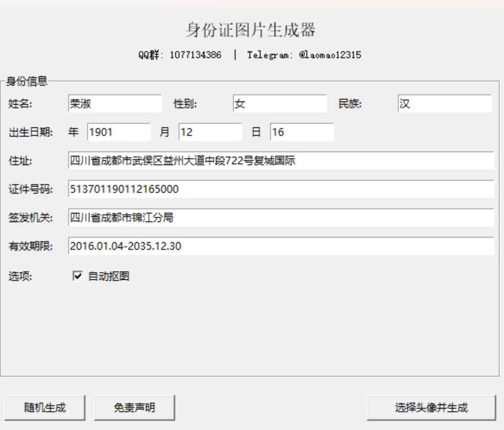The height and width of the screenshot is (430, 504).
Task: Click the 签发机关 issuing authority field
Action: [280, 218]
